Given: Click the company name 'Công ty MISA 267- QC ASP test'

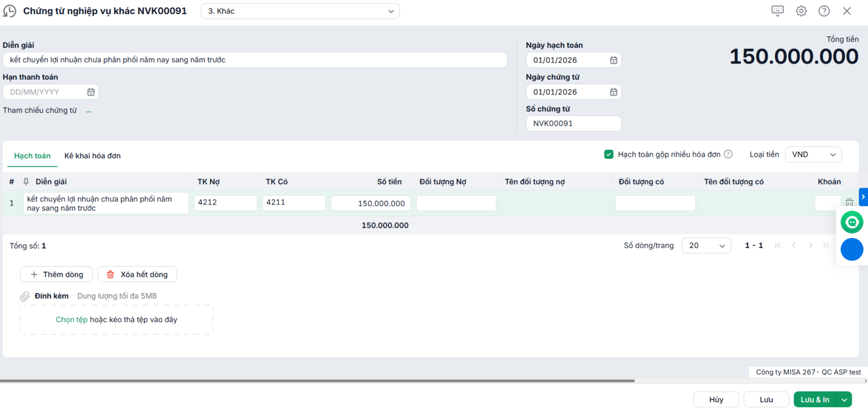Looking at the screenshot, I should point(808,372).
